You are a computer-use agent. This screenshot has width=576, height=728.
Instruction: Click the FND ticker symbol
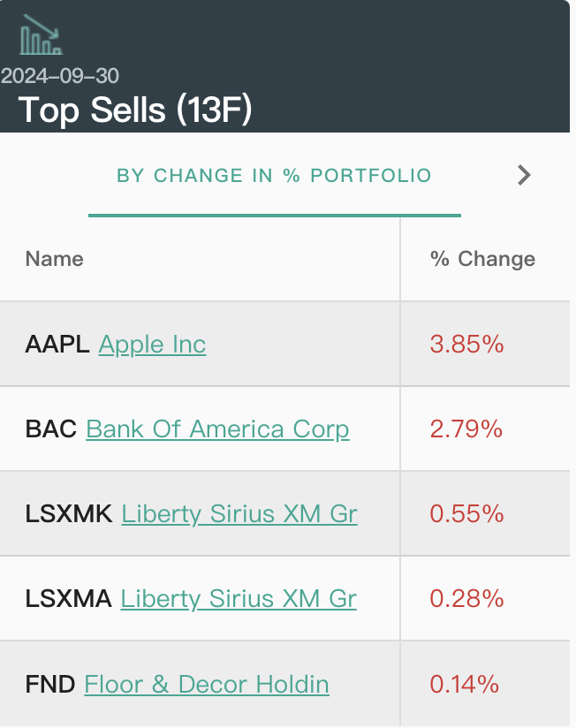coord(50,684)
